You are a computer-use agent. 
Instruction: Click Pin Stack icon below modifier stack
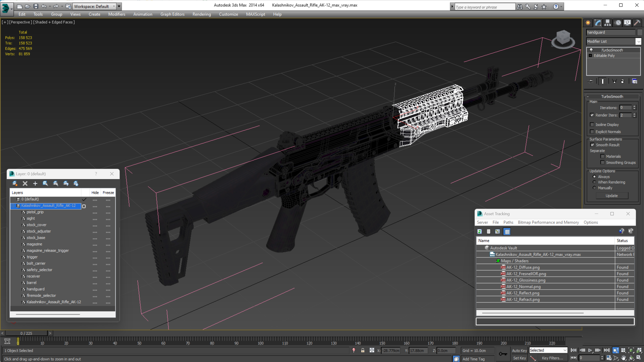pos(591,81)
